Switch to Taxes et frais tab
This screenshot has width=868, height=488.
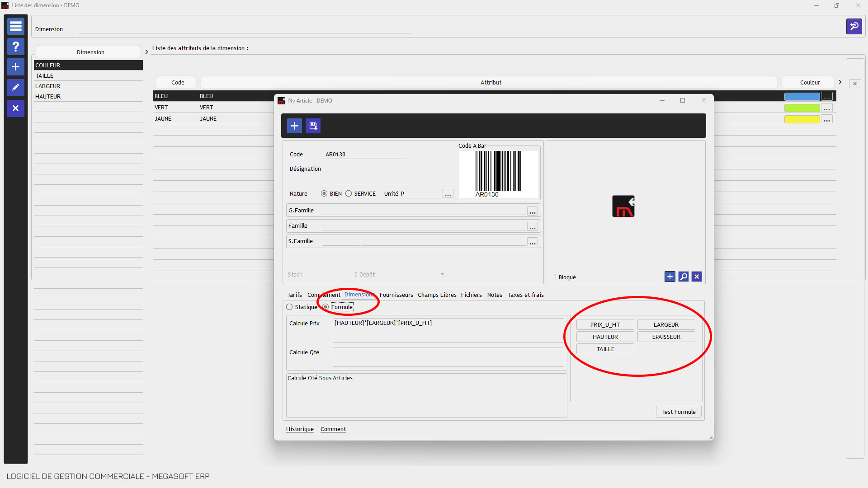(526, 295)
